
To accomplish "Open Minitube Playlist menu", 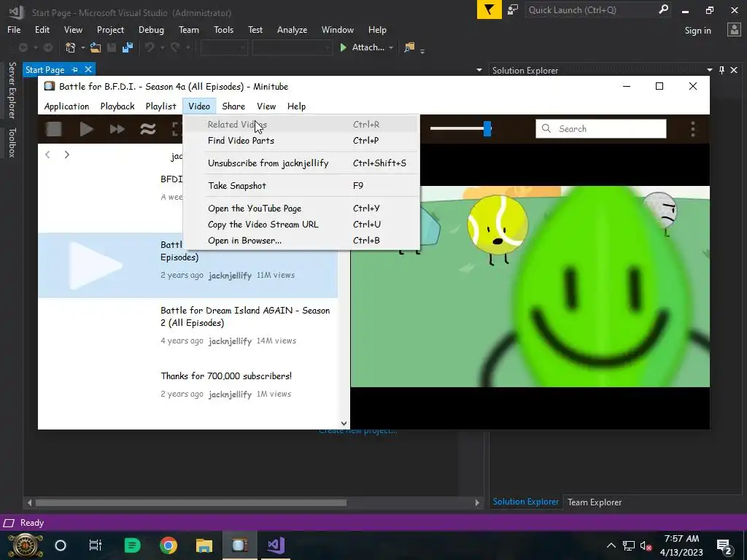I will click(160, 106).
